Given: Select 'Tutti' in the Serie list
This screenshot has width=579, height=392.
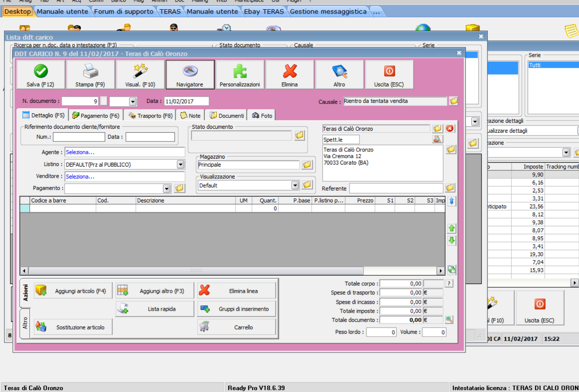Looking at the screenshot, I should 553,65.
